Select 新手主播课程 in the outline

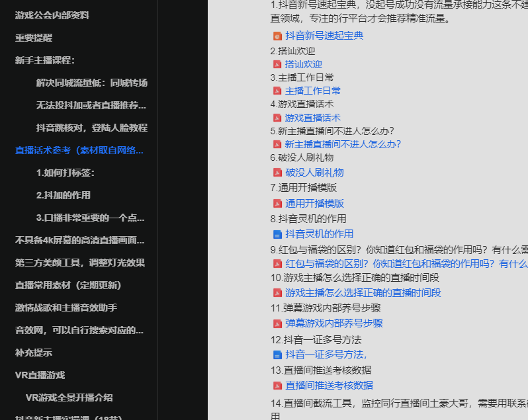pos(45,60)
